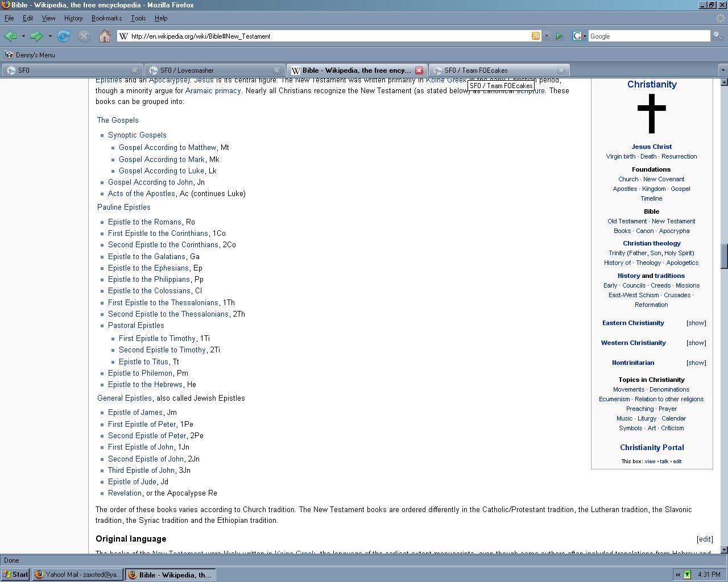Click the search magnifier icon

click(x=717, y=36)
